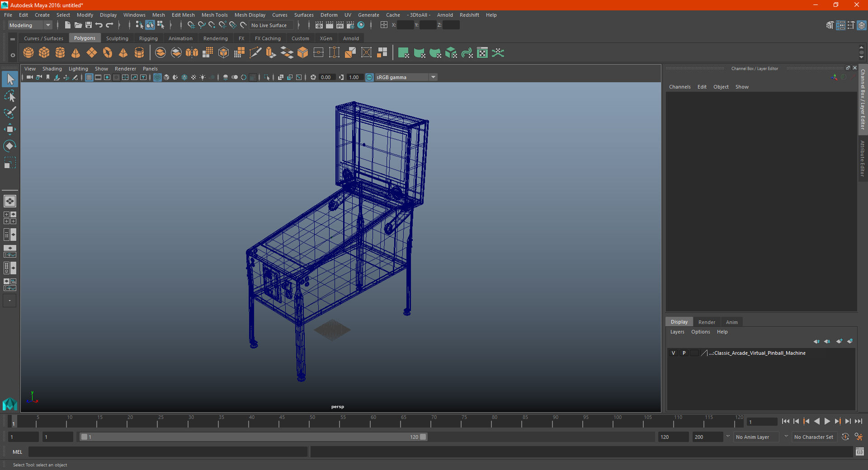The image size is (868, 470).
Task: Toggle Snap to Curves magnet icon
Action: point(202,25)
